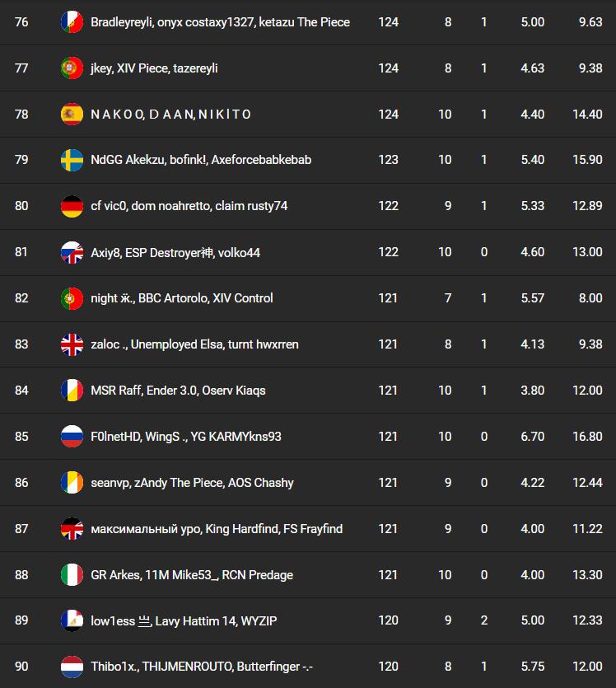Click rank number 85 in leaderboard
The width and height of the screenshot is (616, 688).
tap(21, 437)
